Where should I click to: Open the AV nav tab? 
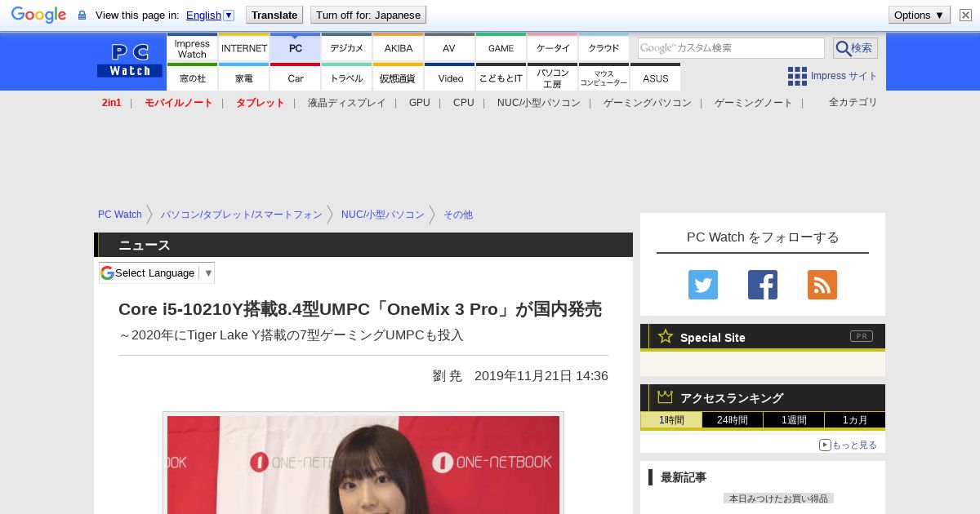tap(450, 47)
